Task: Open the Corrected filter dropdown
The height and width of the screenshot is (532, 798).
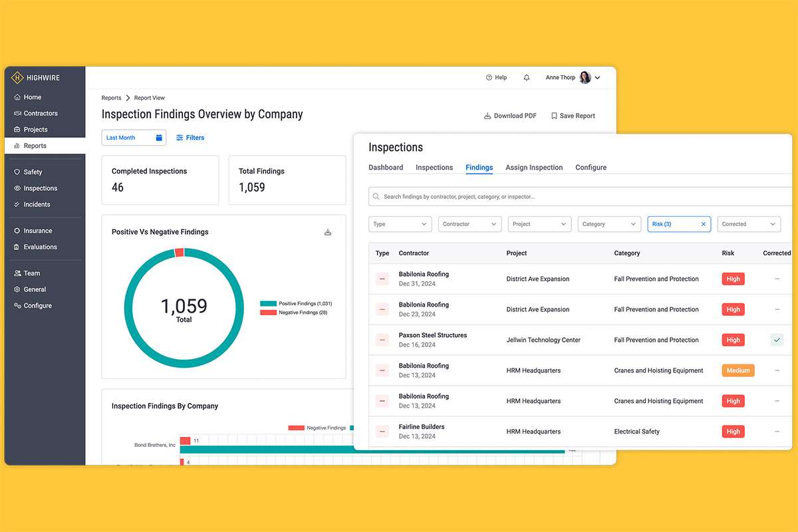Action: (x=749, y=224)
